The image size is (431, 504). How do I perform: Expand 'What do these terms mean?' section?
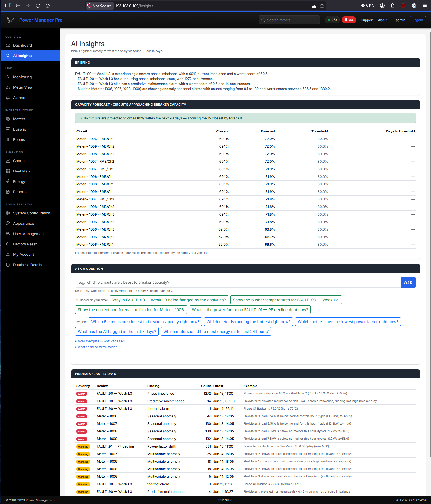coord(96,347)
